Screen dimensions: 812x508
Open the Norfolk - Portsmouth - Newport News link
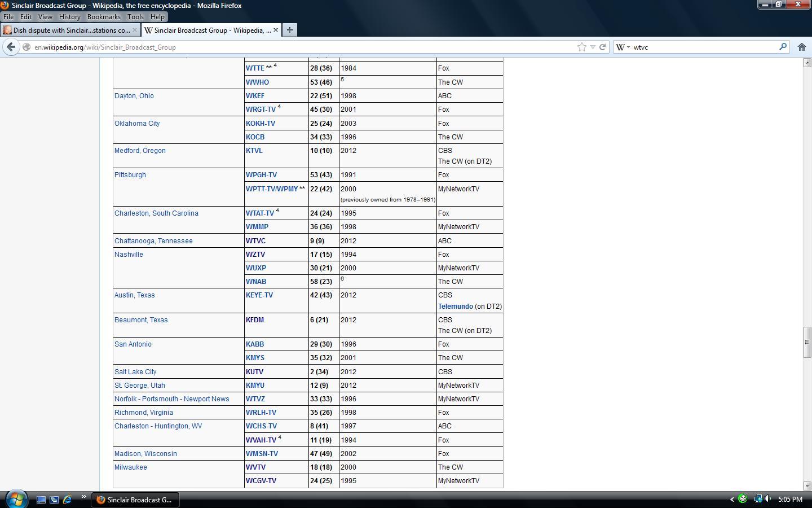[x=172, y=399]
